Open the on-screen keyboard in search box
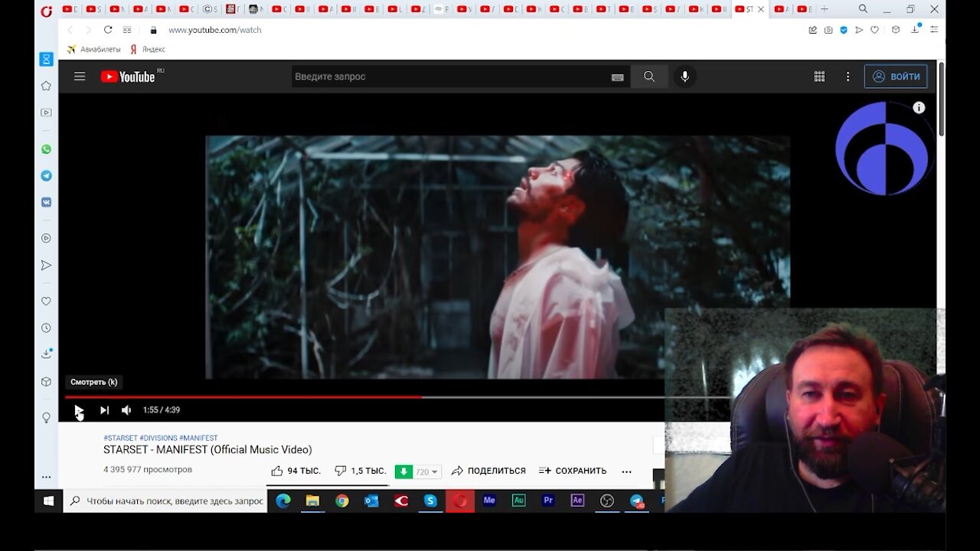This screenshot has width=980, height=551. coord(617,77)
